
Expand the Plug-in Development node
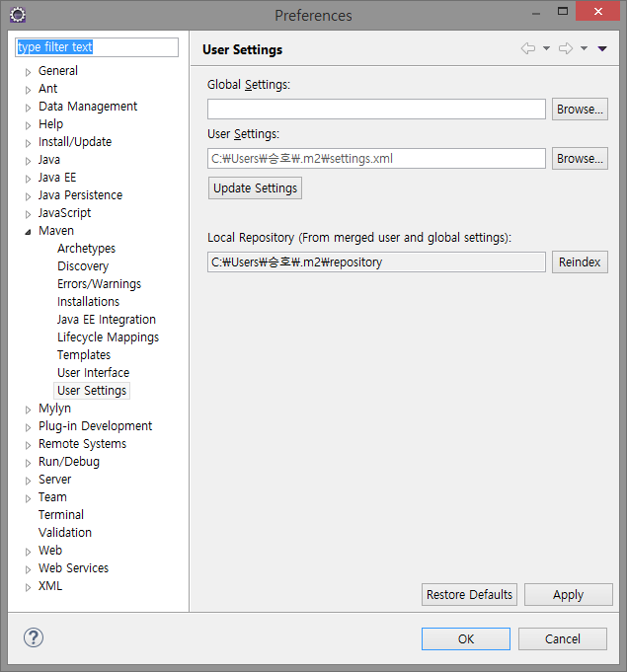pos(28,427)
